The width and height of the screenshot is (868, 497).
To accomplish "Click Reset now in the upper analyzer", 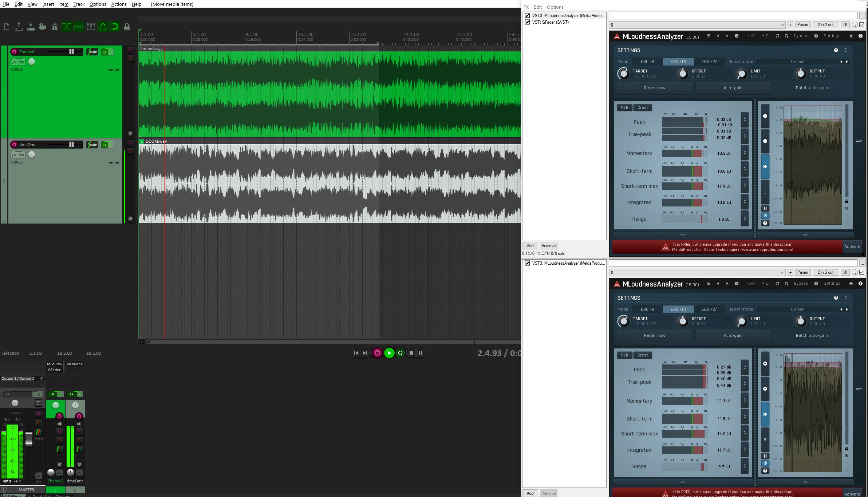I will (655, 88).
